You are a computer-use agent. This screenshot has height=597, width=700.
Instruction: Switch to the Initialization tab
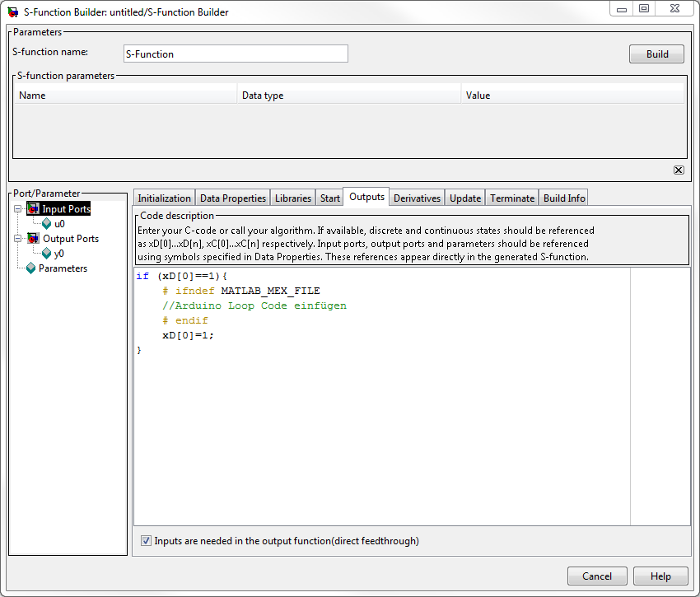click(x=164, y=198)
